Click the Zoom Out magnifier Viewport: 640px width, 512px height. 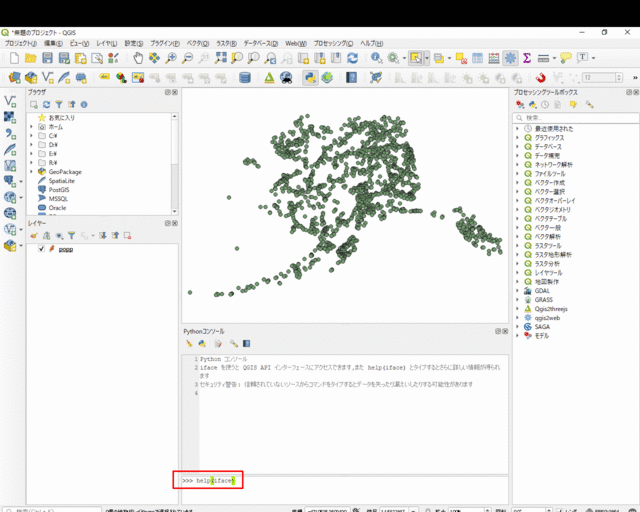point(187,58)
